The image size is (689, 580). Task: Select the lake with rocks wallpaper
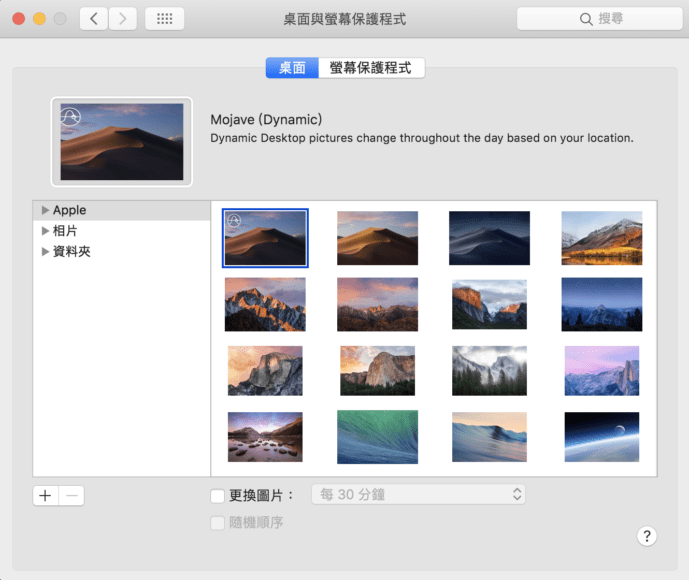[265, 437]
